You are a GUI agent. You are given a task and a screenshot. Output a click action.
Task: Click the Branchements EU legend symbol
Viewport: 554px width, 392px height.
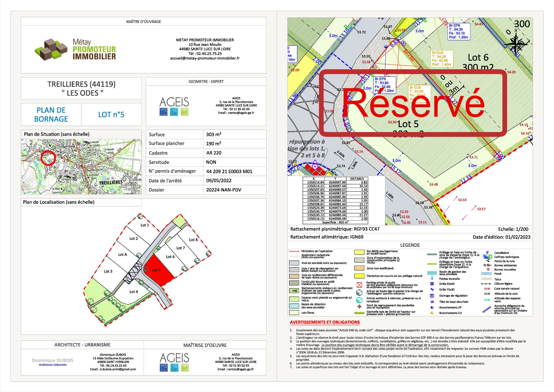point(432,313)
